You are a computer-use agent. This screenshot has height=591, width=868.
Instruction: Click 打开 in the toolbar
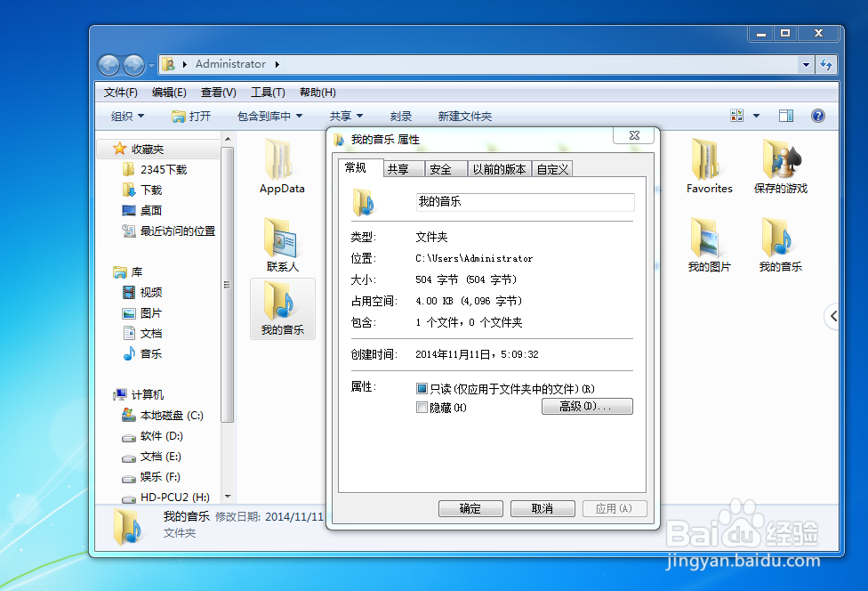click(x=191, y=116)
